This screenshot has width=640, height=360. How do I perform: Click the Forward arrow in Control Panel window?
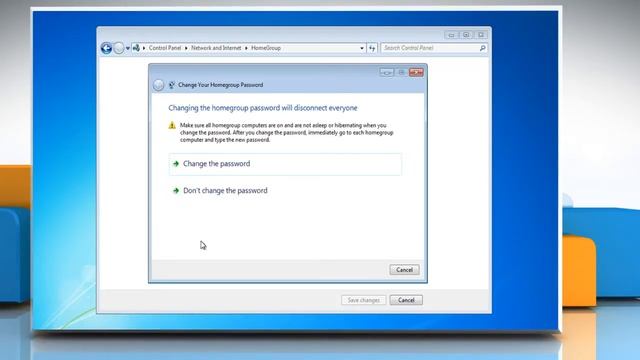coord(119,48)
